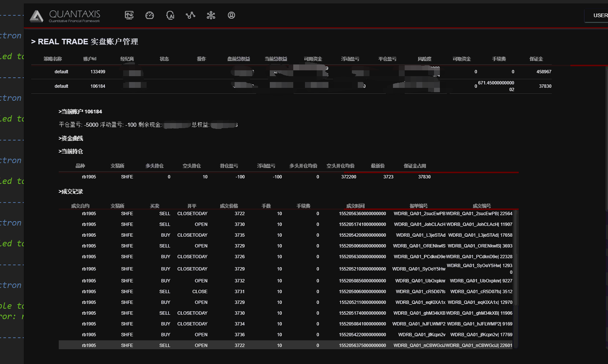The height and width of the screenshot is (364, 608).
Task: Select trade row with order WDRB_QA01_ORENkwIS
Action: pos(286,246)
